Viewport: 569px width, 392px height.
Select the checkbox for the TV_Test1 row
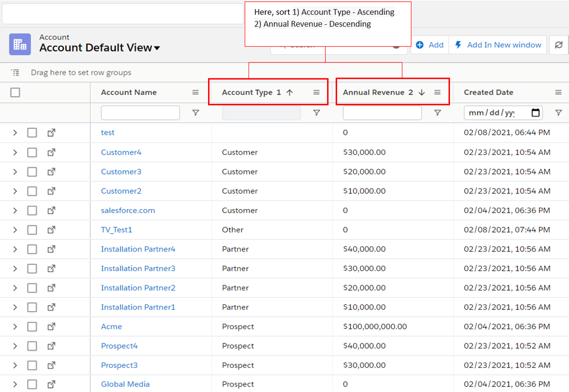point(32,230)
